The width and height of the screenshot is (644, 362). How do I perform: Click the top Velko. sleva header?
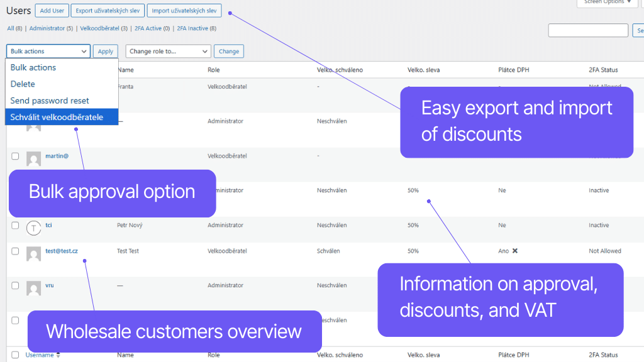(x=423, y=70)
